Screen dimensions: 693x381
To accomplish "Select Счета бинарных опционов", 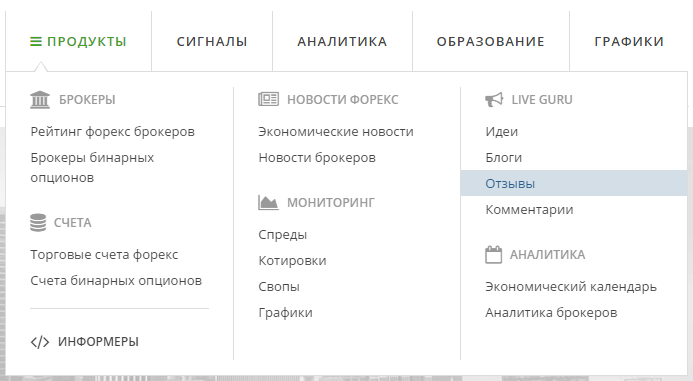I will click(116, 281).
